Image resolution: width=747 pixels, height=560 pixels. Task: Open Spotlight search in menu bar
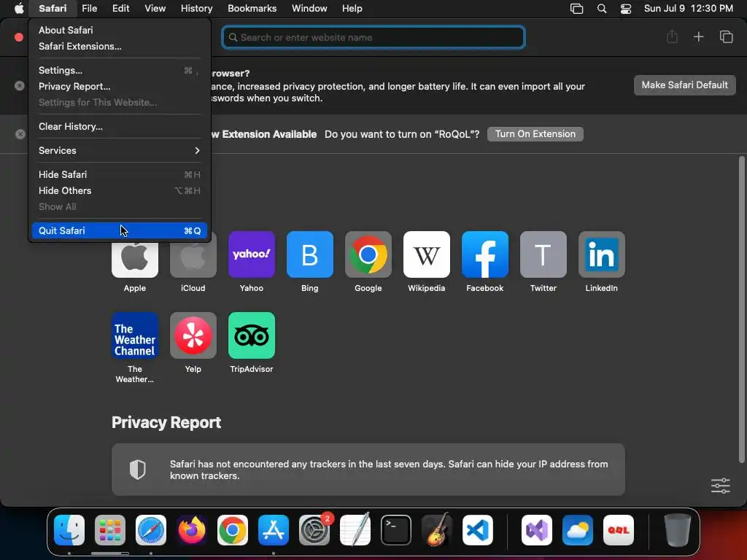tap(602, 8)
